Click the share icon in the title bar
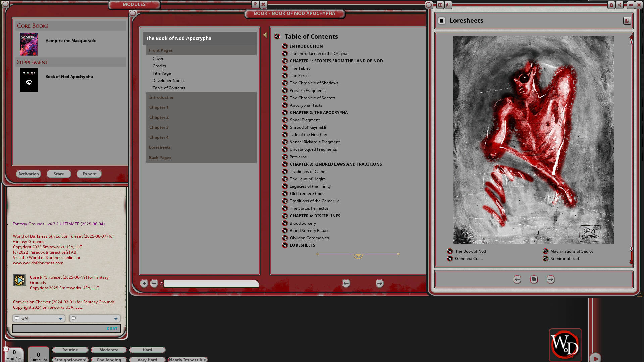Screen dimensions: 644x362 pyautogui.click(x=619, y=5)
